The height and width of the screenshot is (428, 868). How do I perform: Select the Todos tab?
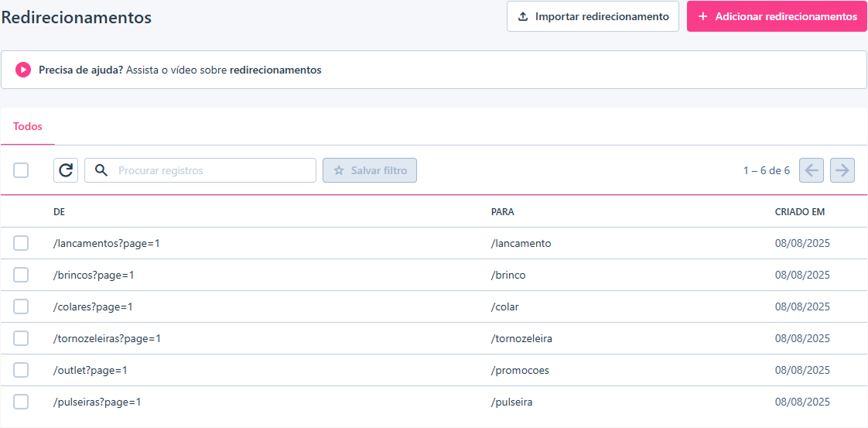[28, 126]
